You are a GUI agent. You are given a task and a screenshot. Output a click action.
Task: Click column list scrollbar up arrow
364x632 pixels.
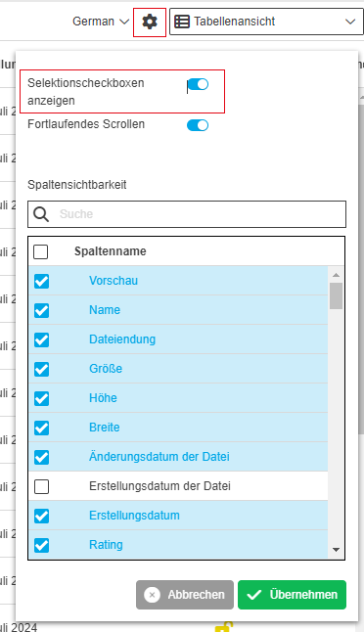[x=337, y=275]
